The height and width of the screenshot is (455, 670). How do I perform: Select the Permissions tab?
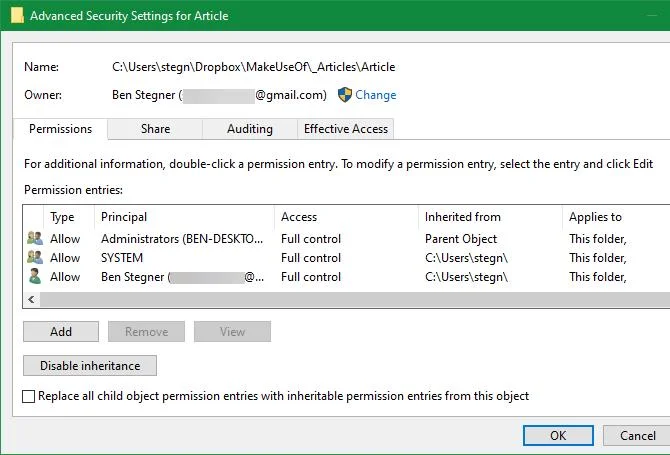pyautogui.click(x=60, y=129)
